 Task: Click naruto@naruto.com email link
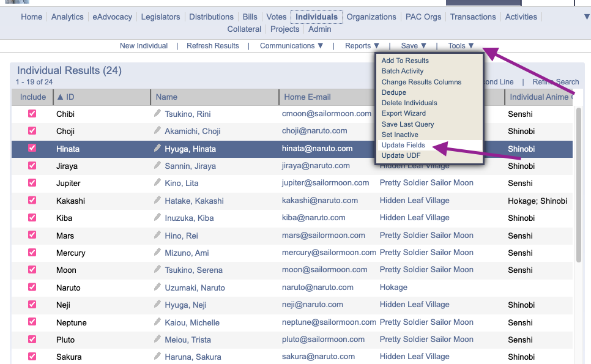pyautogui.click(x=318, y=287)
